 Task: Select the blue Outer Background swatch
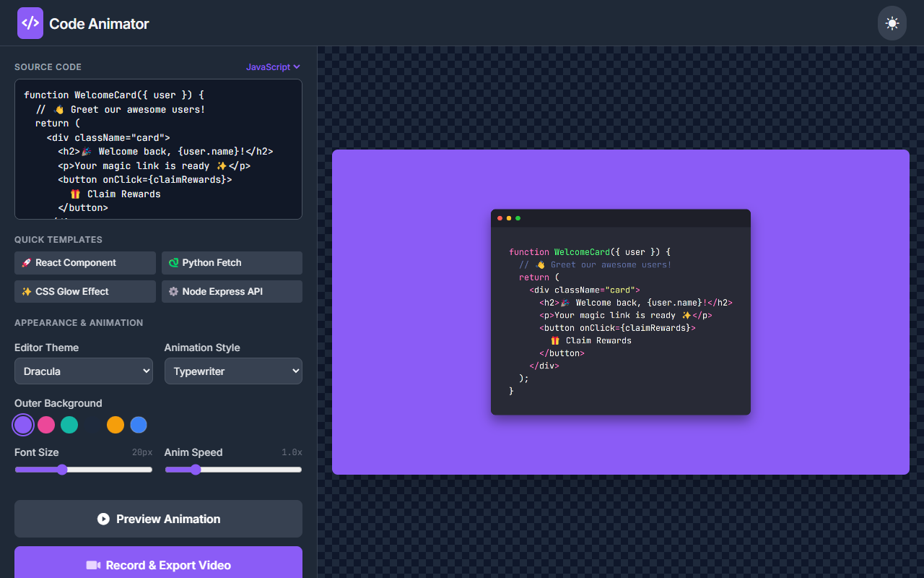(139, 425)
